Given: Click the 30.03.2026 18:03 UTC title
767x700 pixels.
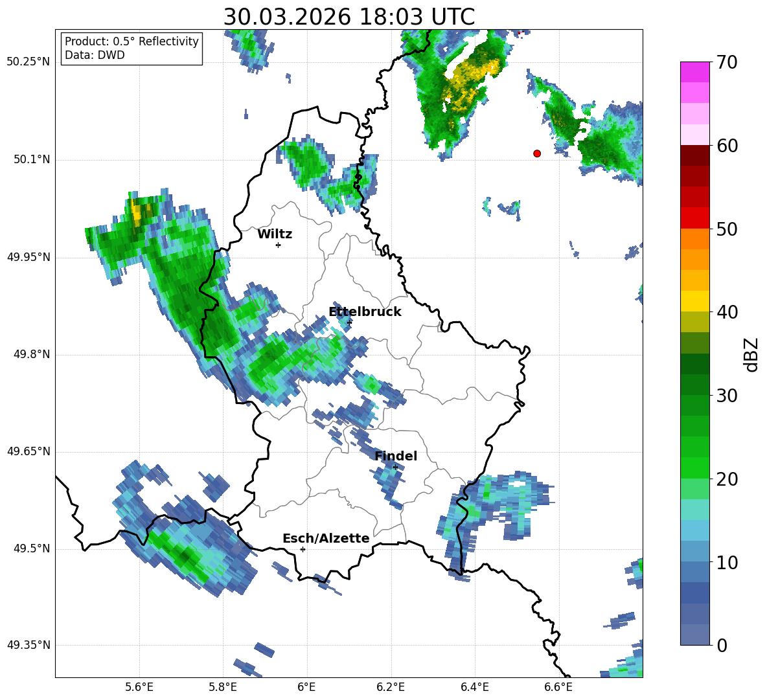Looking at the screenshot, I should [349, 17].
